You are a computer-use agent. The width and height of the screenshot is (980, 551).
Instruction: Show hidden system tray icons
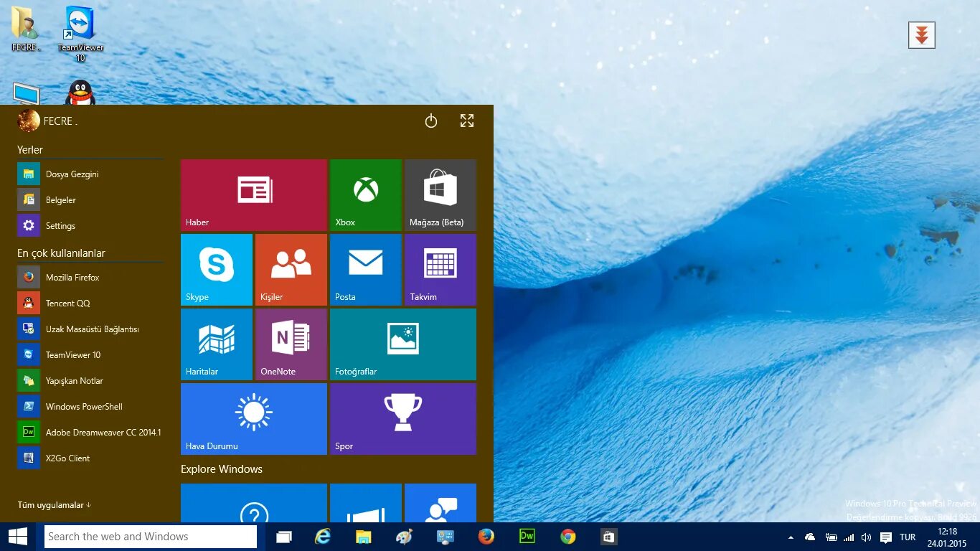(791, 537)
